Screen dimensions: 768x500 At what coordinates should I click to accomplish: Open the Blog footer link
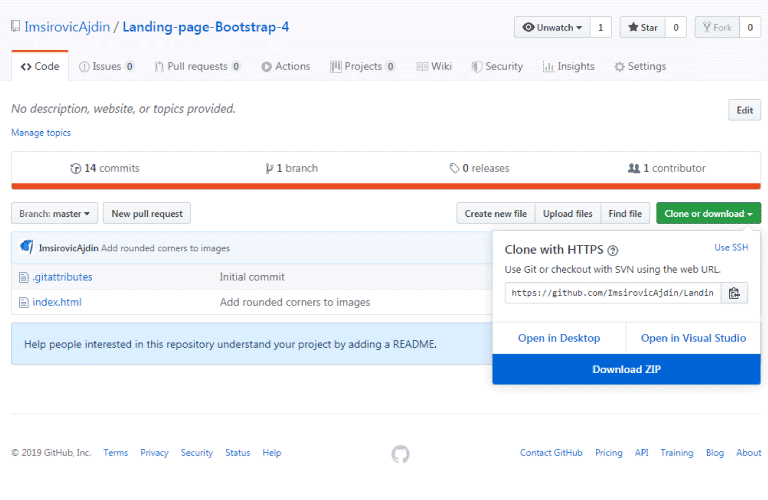715,453
